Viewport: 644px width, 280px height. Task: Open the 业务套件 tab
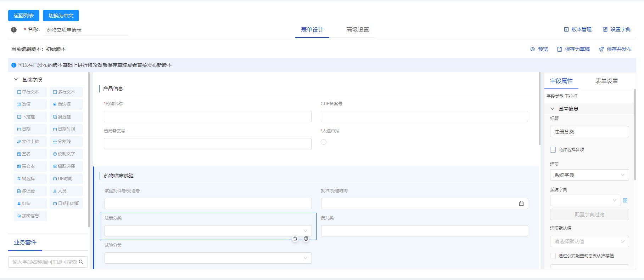click(x=25, y=242)
